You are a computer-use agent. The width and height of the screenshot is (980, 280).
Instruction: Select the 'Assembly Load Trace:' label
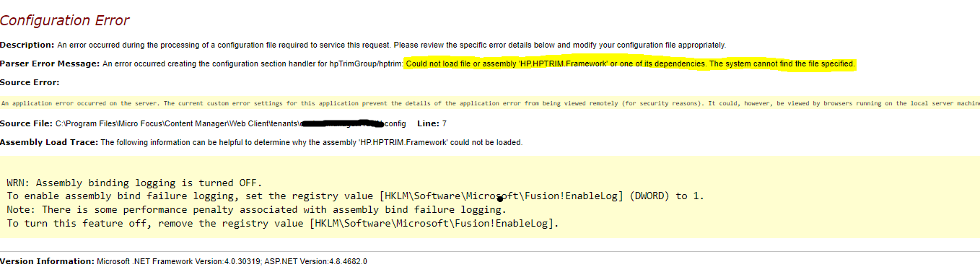pyautogui.click(x=49, y=142)
